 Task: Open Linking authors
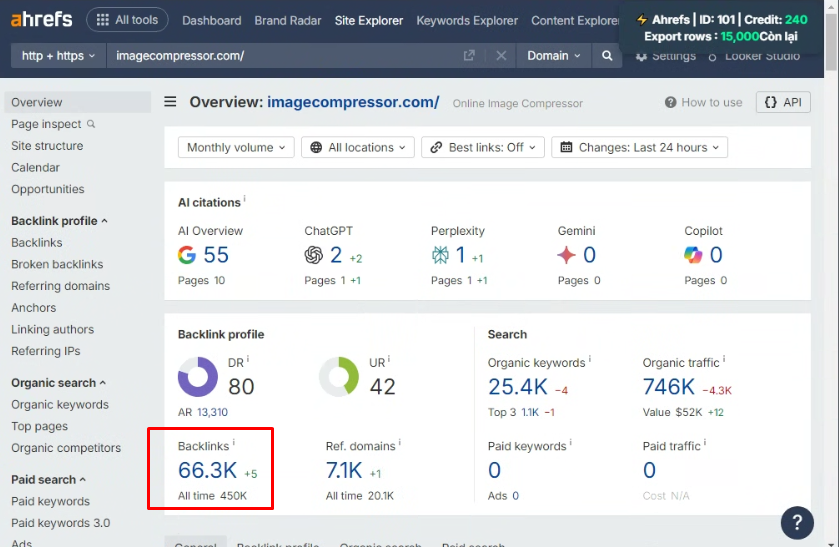(x=52, y=329)
